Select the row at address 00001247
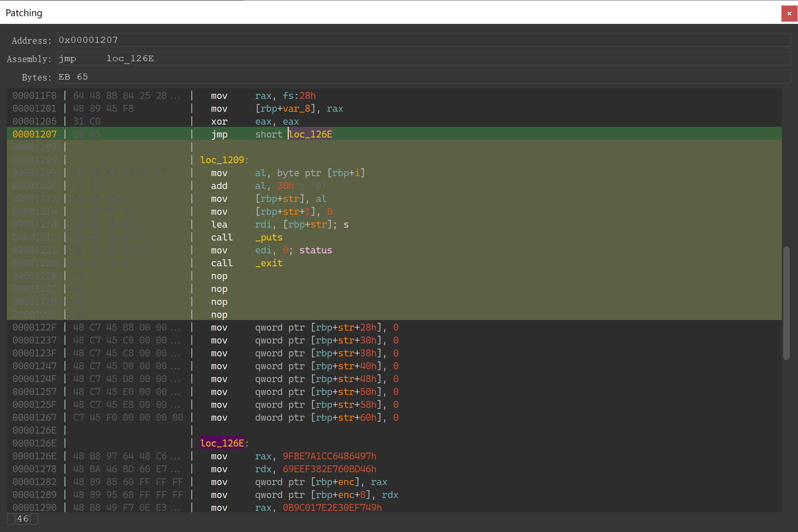798x532 pixels. click(x=394, y=366)
